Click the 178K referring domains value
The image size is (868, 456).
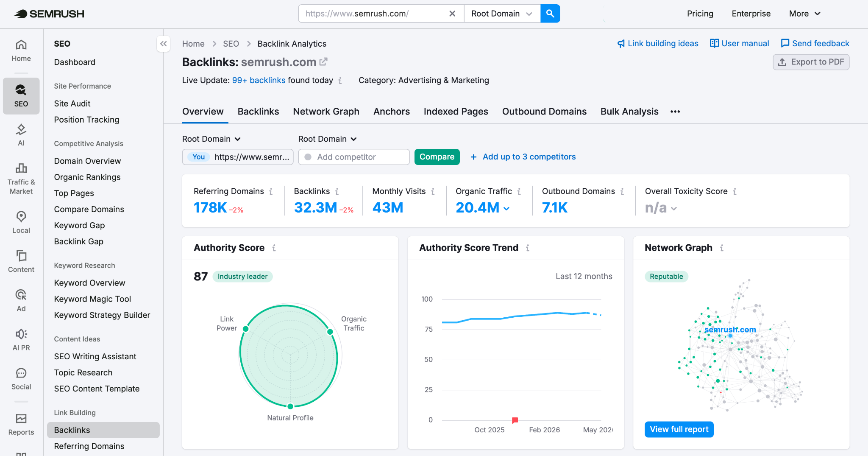point(210,207)
